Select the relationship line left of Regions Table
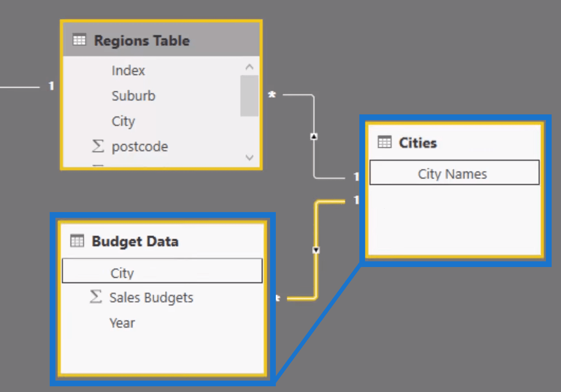This screenshot has height=392, width=561. pyautogui.click(x=20, y=87)
